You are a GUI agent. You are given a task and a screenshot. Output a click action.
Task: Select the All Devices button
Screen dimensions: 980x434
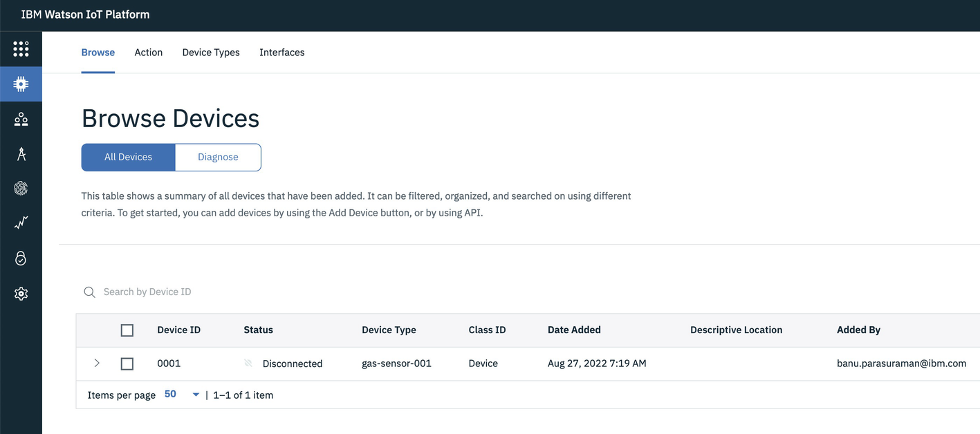[x=128, y=157]
